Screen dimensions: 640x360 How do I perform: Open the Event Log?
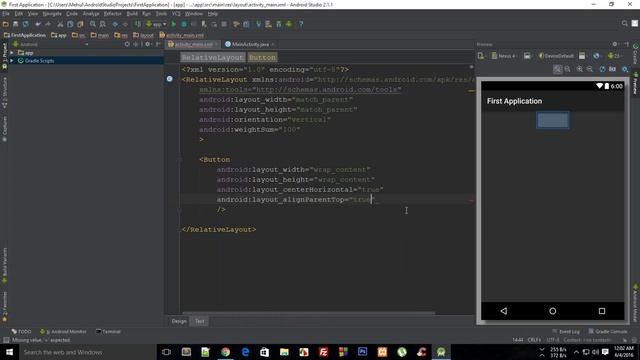pos(566,331)
